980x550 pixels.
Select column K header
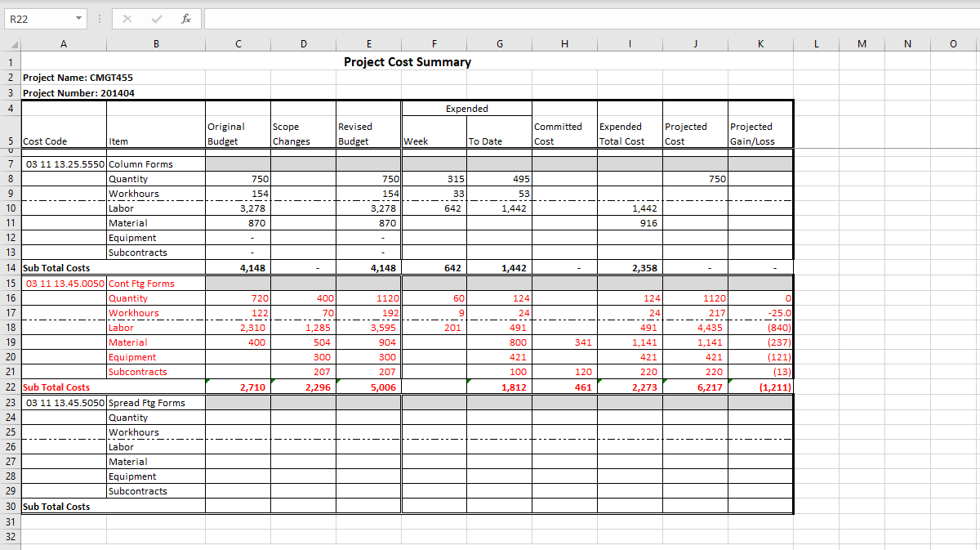tap(760, 45)
